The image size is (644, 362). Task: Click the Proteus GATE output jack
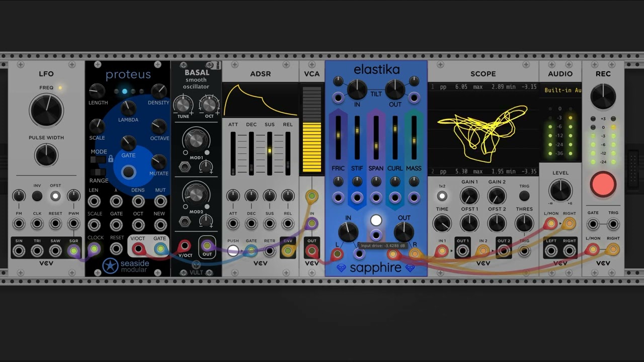pyautogui.click(x=160, y=248)
